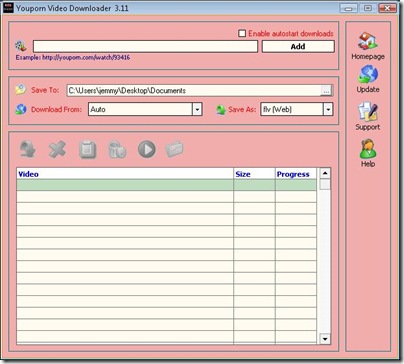Open the Support icon
This screenshot has height=364, width=404.
(368, 112)
